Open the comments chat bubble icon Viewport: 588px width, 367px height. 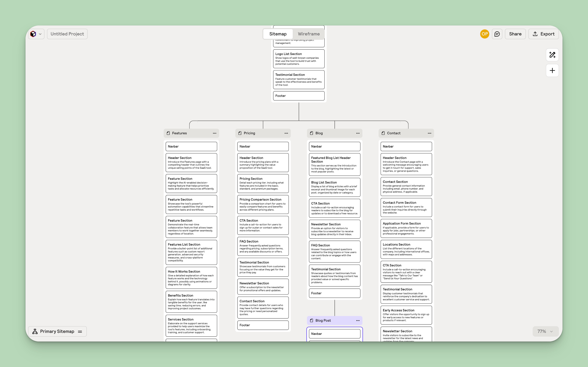point(497,34)
